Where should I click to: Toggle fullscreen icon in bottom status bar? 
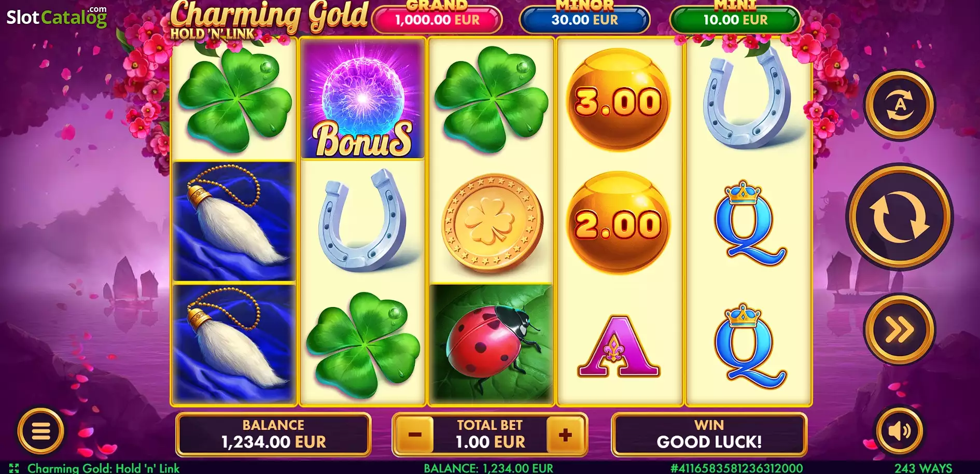click(14, 468)
